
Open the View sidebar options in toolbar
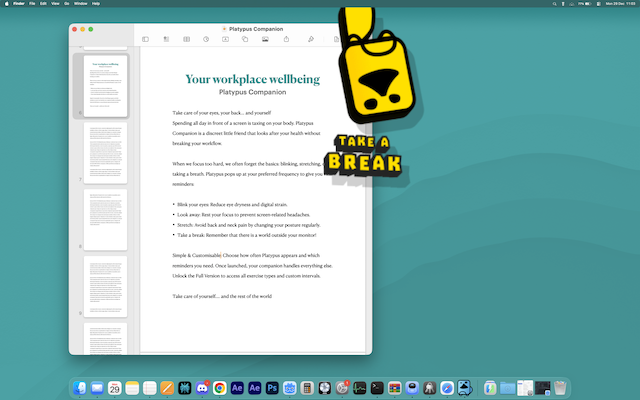[145, 39]
